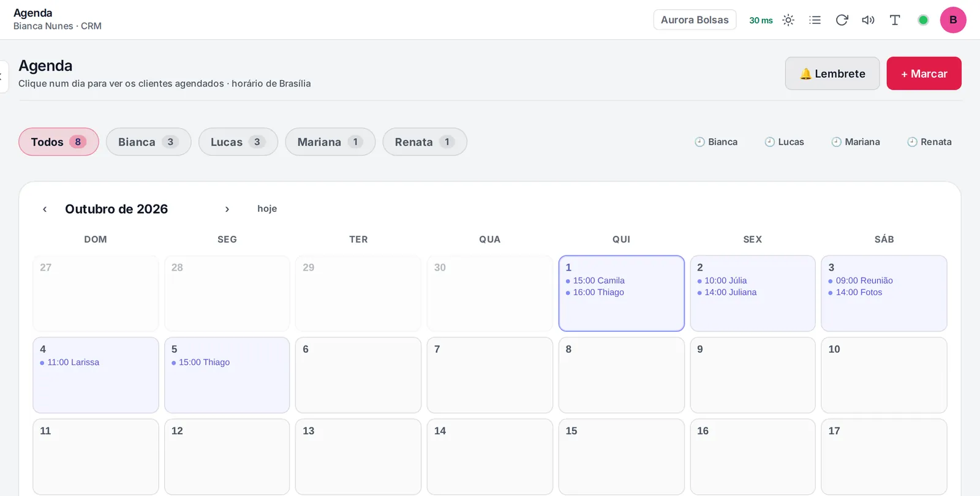Open the 14:00 Fotos event
Image resolution: width=980 pixels, height=496 pixels.
[856, 292]
